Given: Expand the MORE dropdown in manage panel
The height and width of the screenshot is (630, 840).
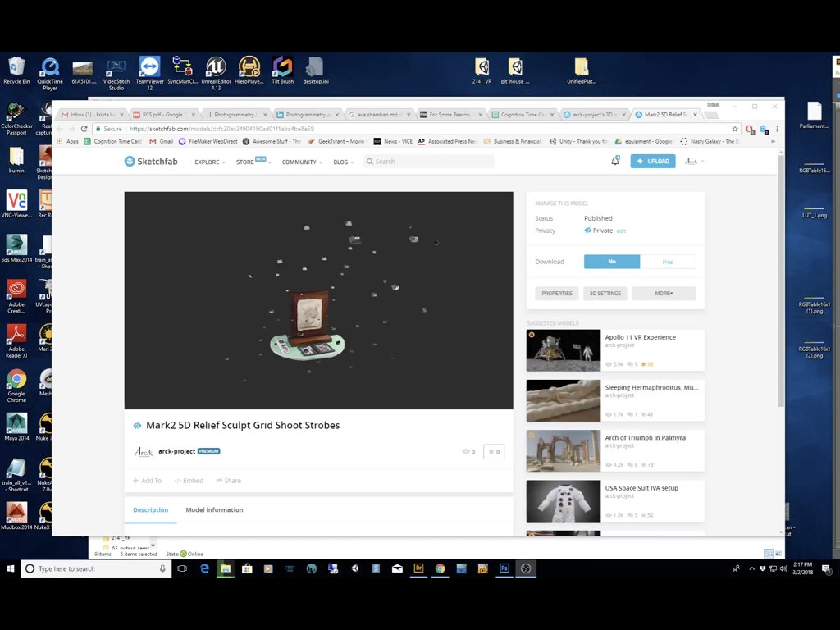Looking at the screenshot, I should (664, 293).
